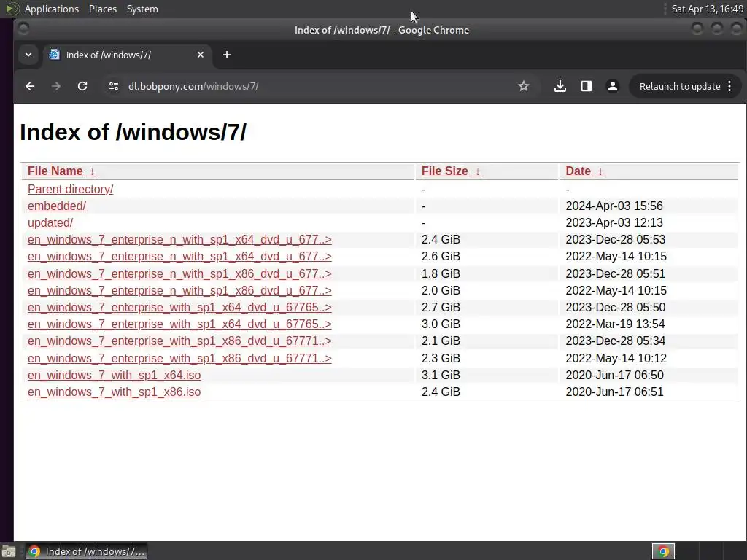Open the Applications menu
Screen dimensions: 747x560
point(52,9)
